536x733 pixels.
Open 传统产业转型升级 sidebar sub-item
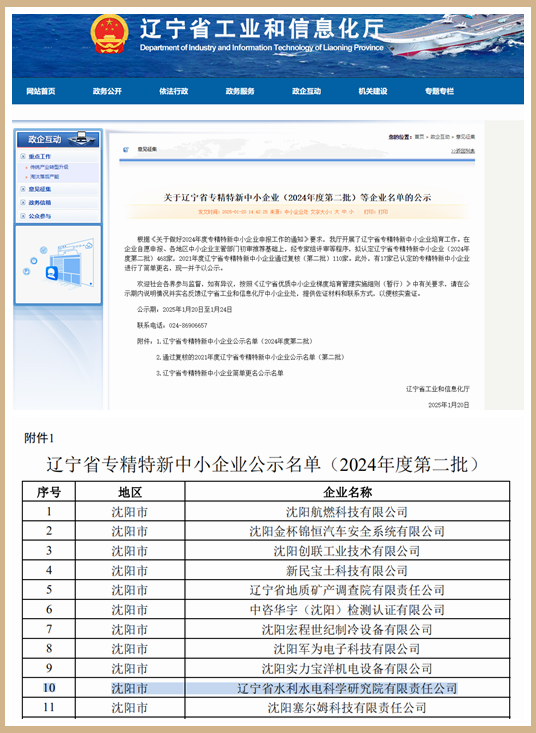[50, 167]
